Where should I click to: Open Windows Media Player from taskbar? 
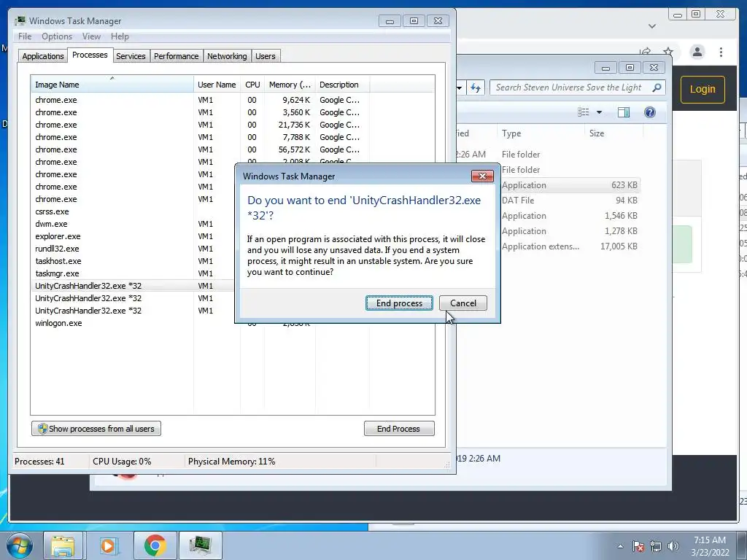pos(108,545)
